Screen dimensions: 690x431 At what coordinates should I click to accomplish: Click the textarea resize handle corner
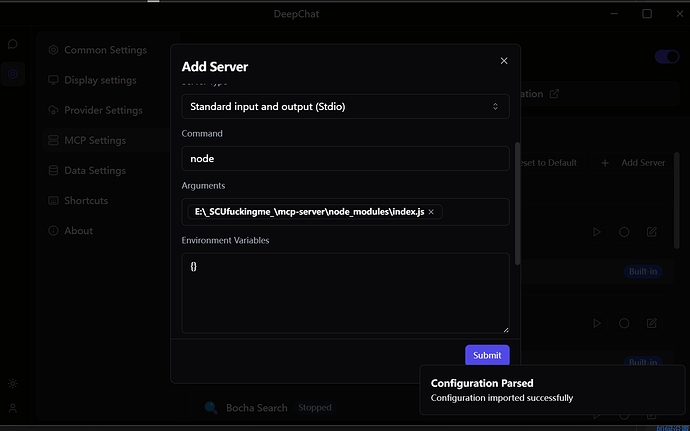tap(506, 330)
